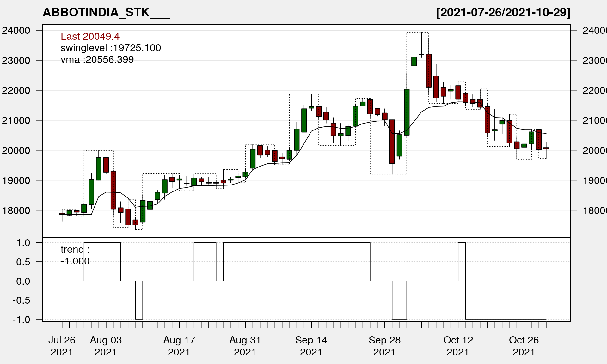Click the tallest candle wick near 24000
607x364 pixels.
pos(421,43)
